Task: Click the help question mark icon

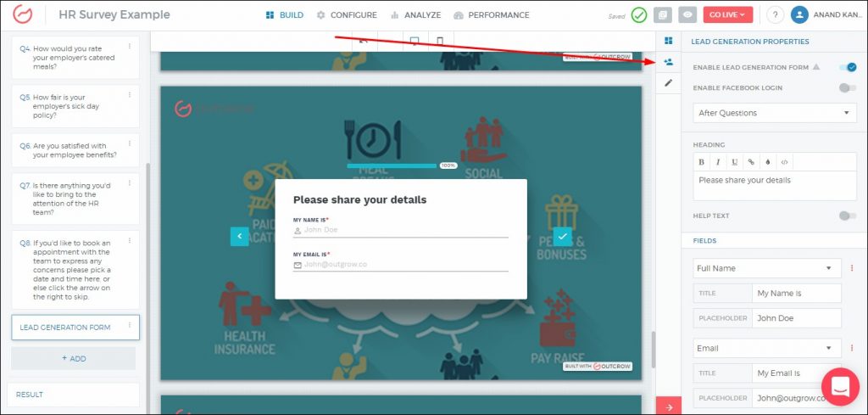Action: coord(775,14)
